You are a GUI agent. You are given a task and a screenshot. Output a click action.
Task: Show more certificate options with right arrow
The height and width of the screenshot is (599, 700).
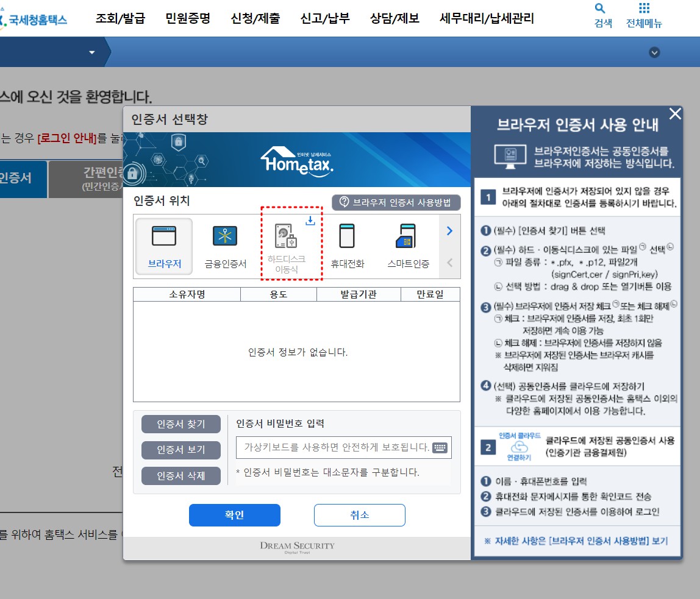click(449, 231)
